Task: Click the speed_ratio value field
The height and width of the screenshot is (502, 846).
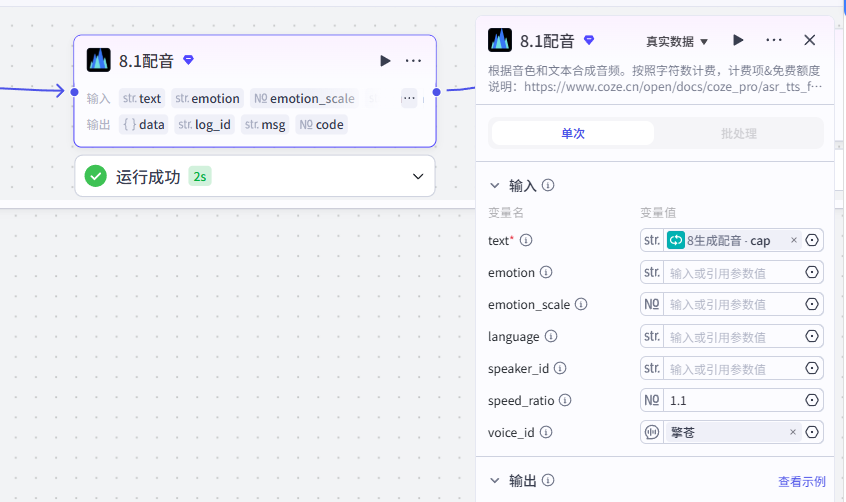Action: [733, 401]
